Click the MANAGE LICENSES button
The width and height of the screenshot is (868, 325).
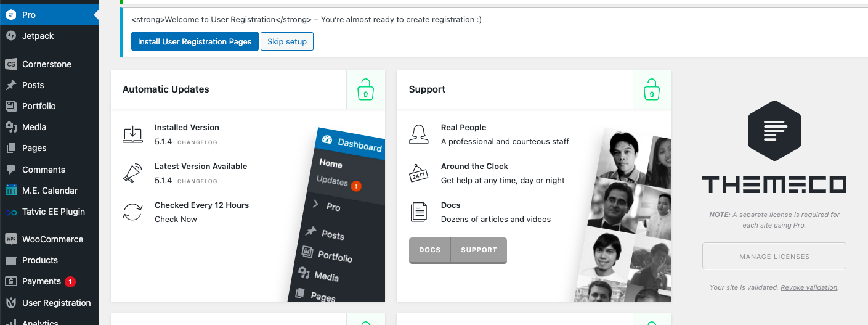[774, 256]
